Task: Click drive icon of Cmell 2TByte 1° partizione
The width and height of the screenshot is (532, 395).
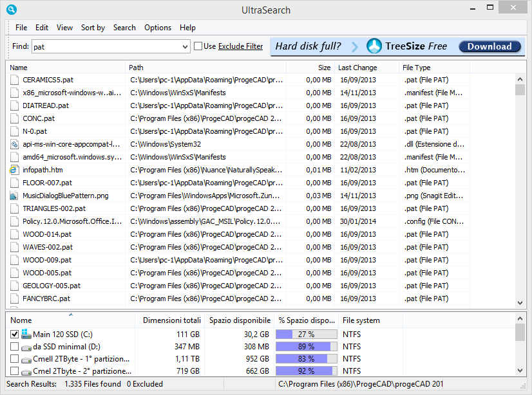Action: point(26,360)
